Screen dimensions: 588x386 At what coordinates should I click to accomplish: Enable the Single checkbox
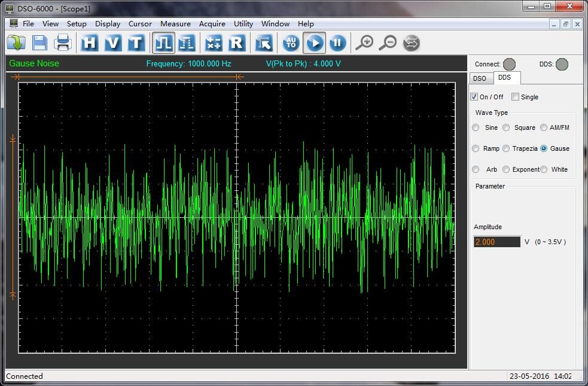click(x=515, y=97)
